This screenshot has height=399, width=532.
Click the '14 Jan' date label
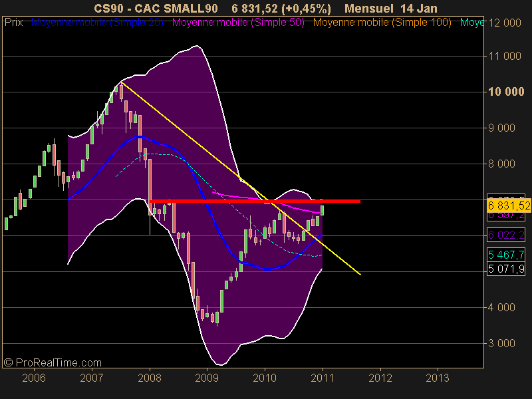419,9
